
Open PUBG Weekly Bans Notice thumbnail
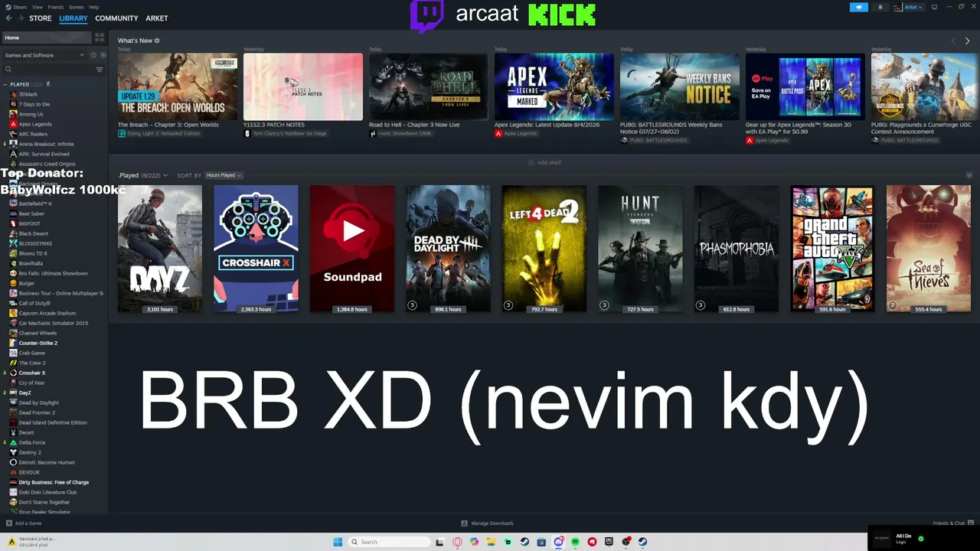680,86
